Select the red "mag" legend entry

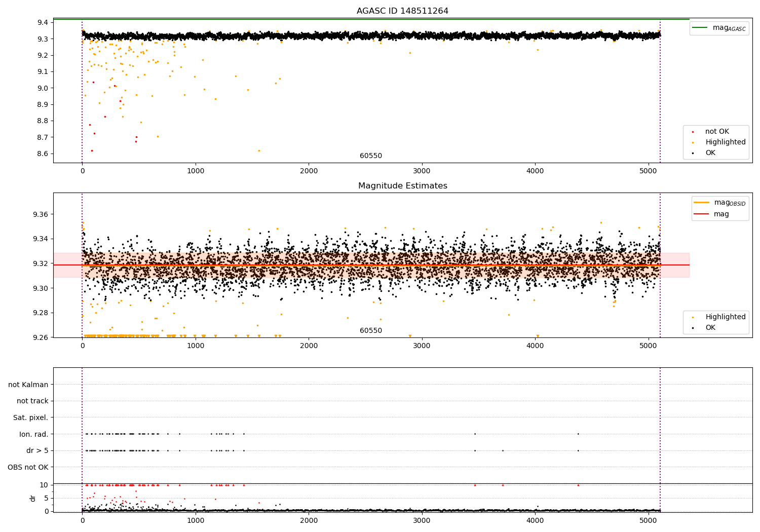click(x=712, y=214)
